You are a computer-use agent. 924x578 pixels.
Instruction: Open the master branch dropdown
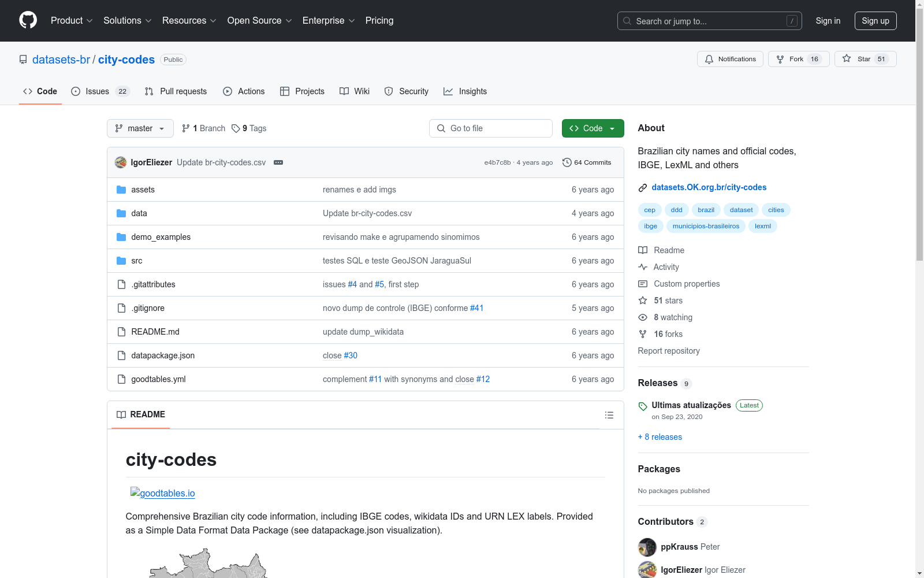[x=140, y=128]
